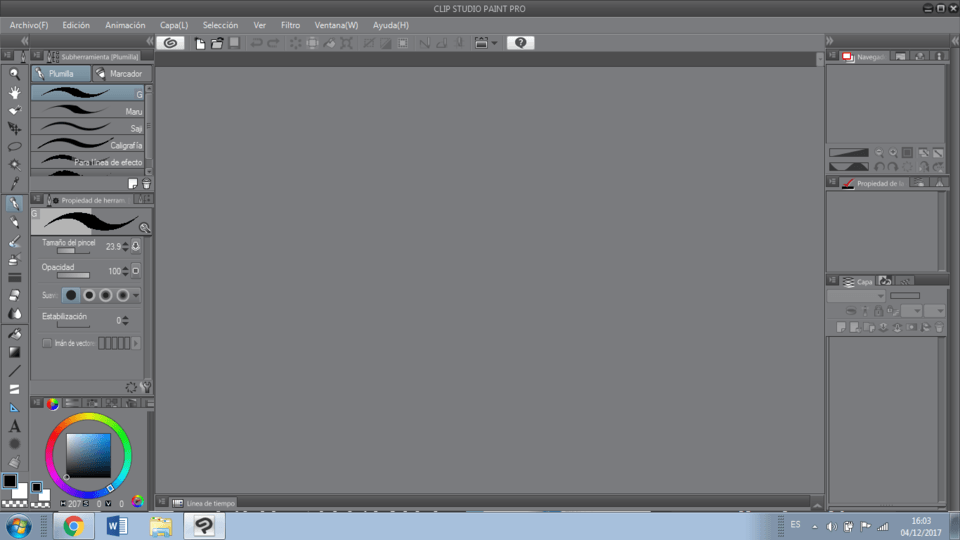960x540 pixels.
Task: Adjust the Opacidad slider
Action: coord(73,276)
